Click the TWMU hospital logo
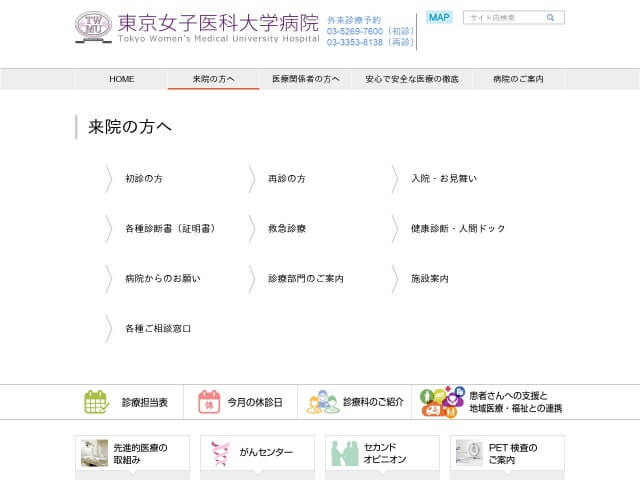The height and width of the screenshot is (480, 640). tap(93, 27)
